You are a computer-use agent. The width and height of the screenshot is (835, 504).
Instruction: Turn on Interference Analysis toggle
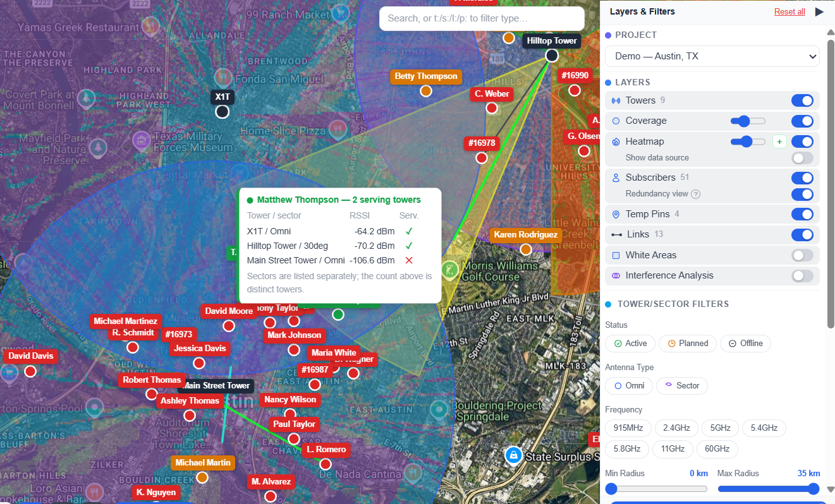[802, 275]
